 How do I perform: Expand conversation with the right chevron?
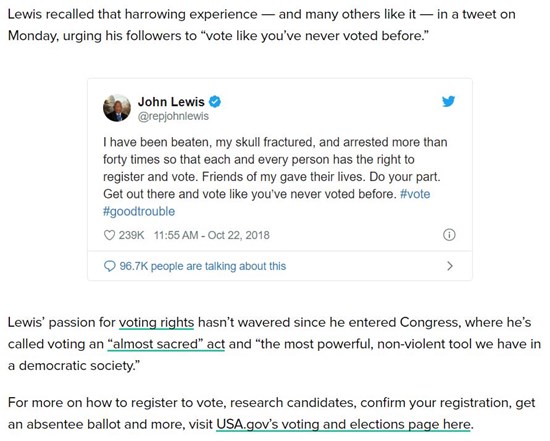(x=450, y=266)
